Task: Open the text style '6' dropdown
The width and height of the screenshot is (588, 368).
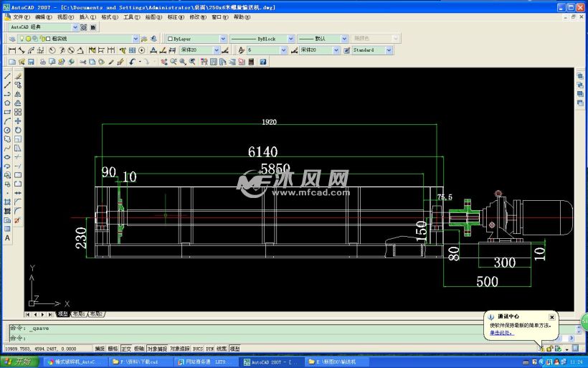Action: [283, 50]
